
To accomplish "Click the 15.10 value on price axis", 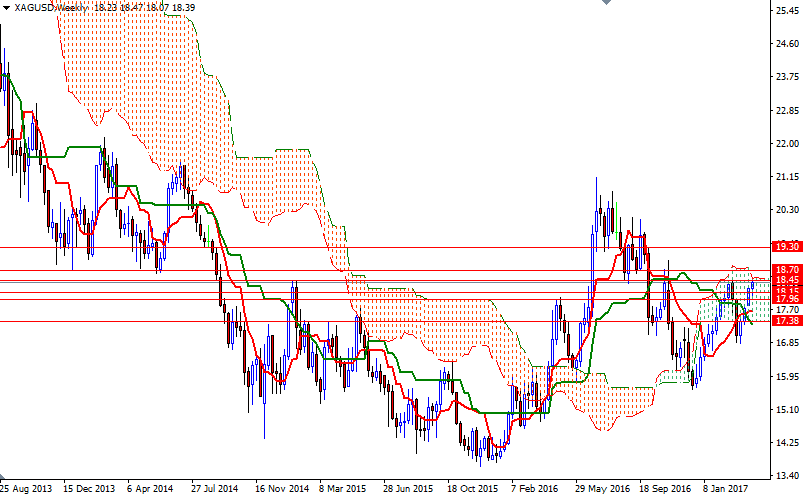I will [788, 410].
